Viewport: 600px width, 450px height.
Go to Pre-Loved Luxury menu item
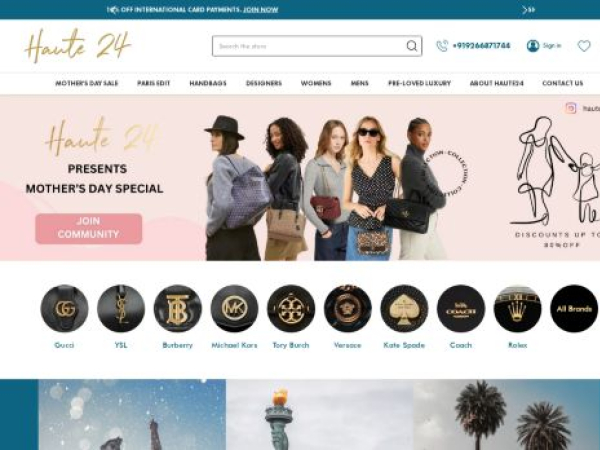coord(419,83)
